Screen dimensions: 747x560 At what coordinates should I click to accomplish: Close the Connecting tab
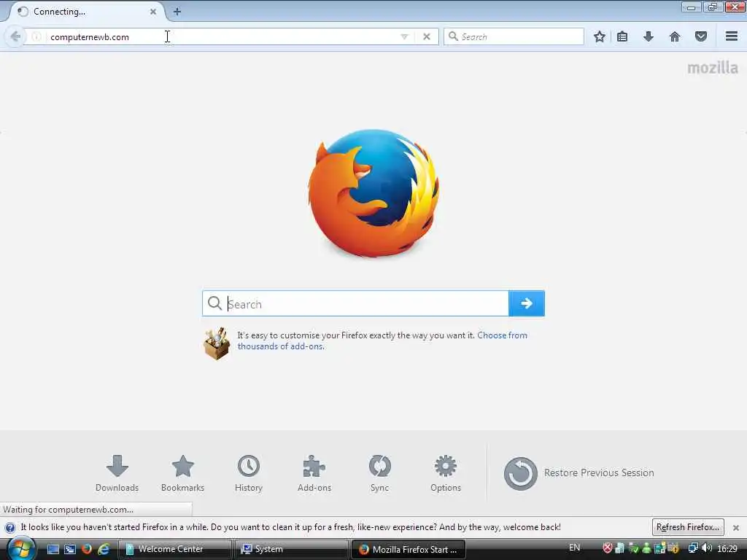(153, 12)
